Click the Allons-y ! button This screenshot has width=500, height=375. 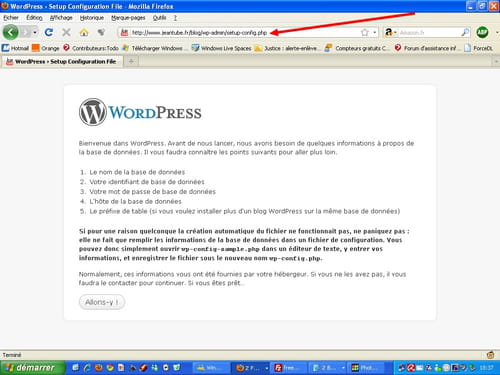pos(102,302)
